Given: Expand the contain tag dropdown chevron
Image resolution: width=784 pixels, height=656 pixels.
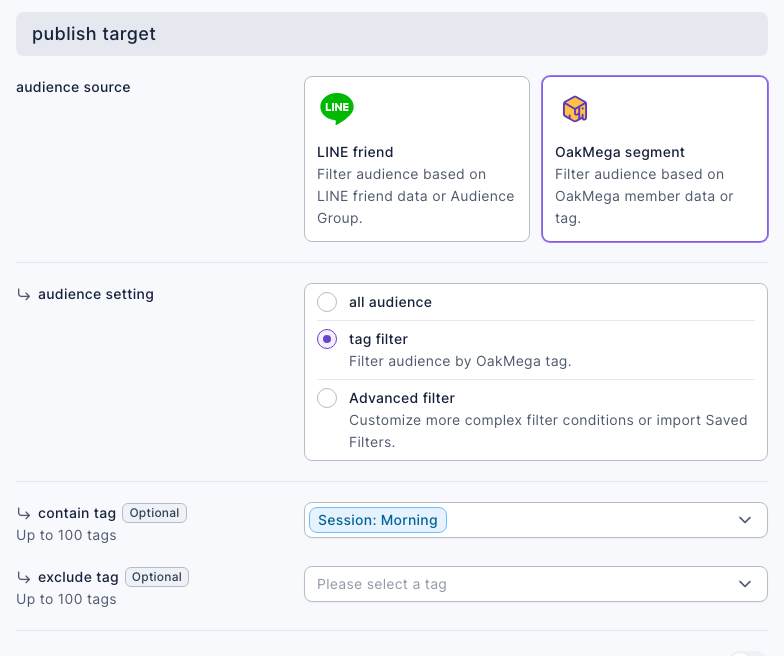Looking at the screenshot, I should click(x=745, y=520).
